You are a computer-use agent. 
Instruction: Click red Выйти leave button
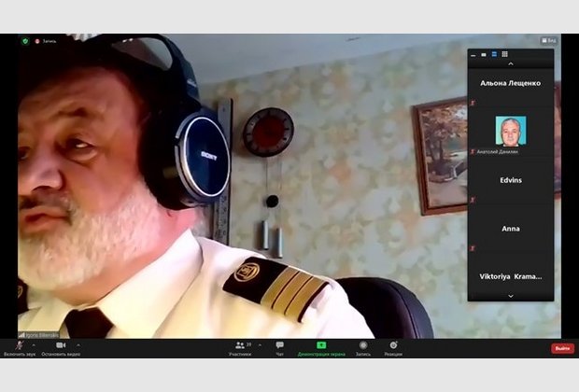pos(562,348)
